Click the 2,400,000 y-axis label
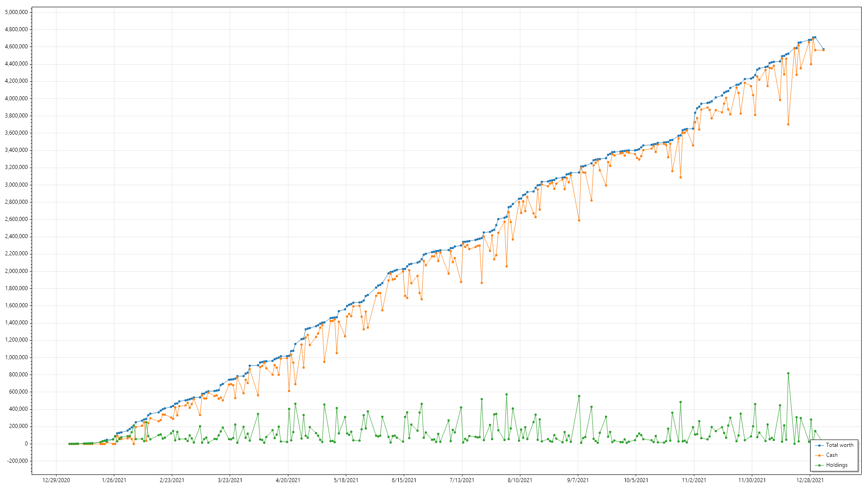Image resolution: width=868 pixels, height=488 pixels. coord(16,236)
